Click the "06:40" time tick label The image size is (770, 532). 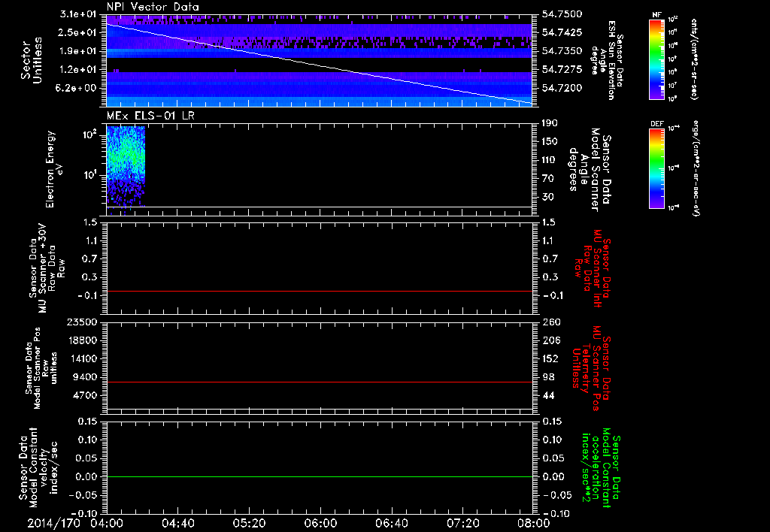point(391,523)
